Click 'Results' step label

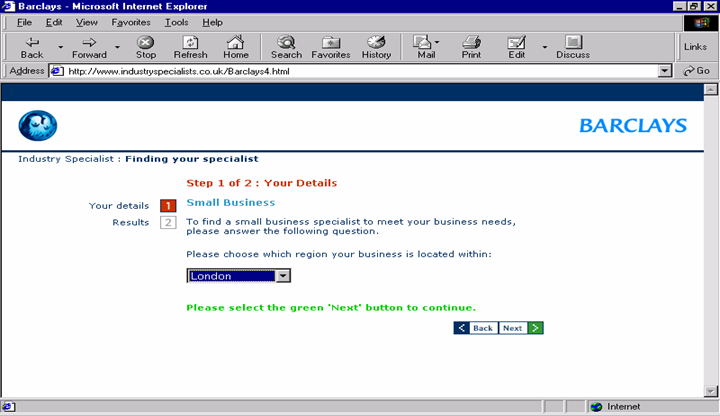(131, 222)
